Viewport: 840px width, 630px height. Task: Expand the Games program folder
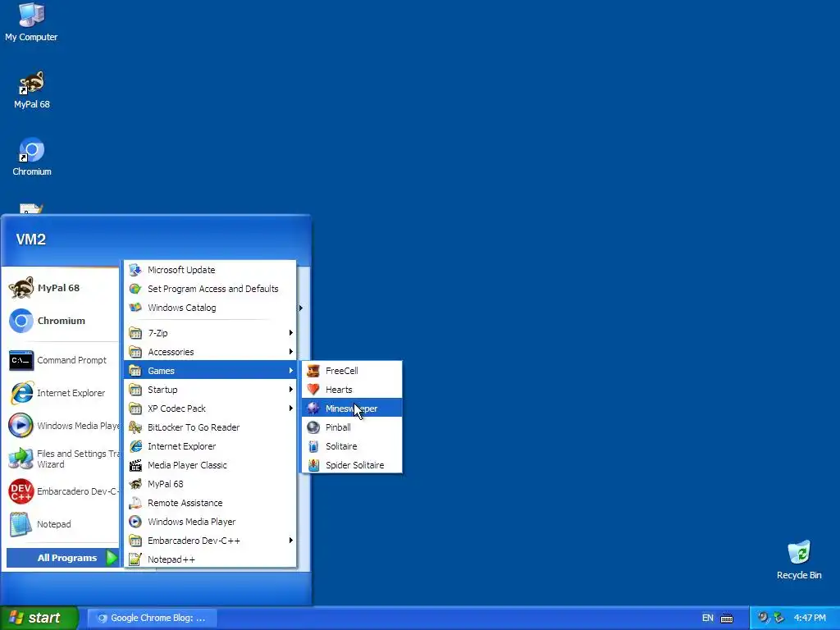pos(210,371)
